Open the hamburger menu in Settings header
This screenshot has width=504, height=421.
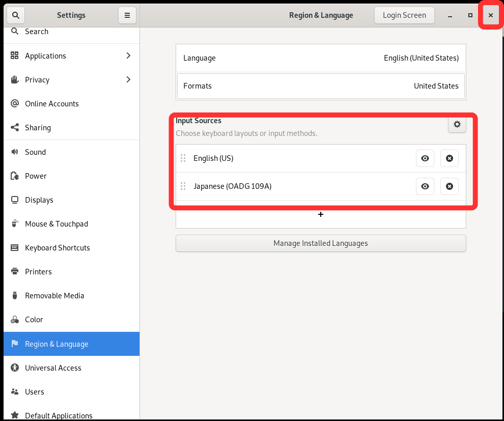coord(127,15)
